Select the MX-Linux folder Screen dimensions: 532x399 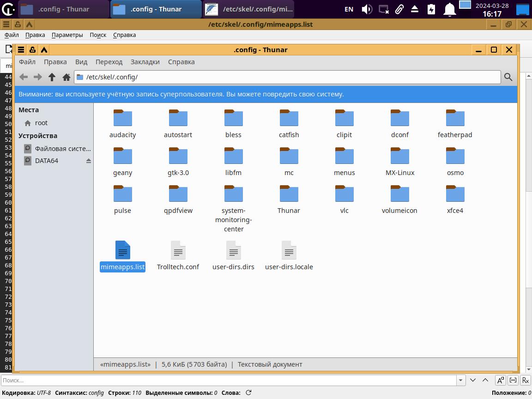[400, 162]
